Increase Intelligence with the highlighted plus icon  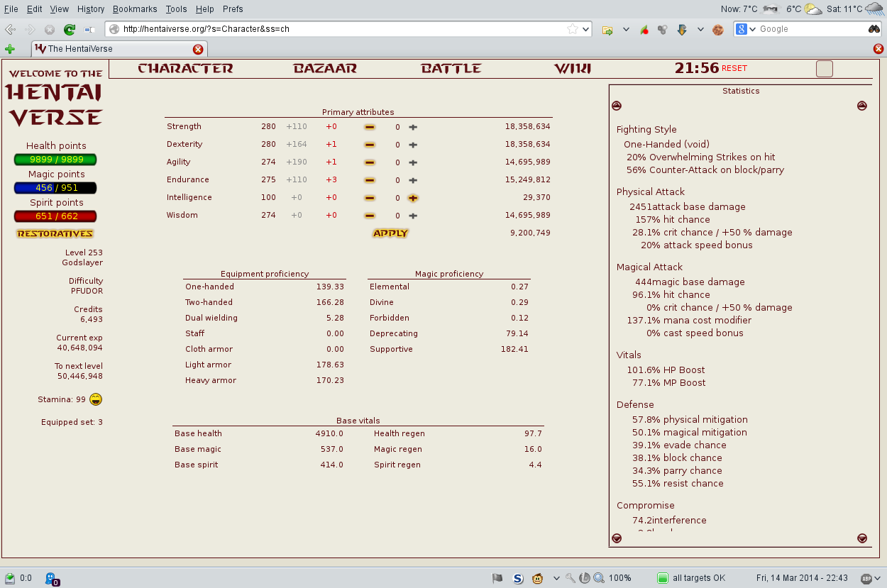(413, 198)
